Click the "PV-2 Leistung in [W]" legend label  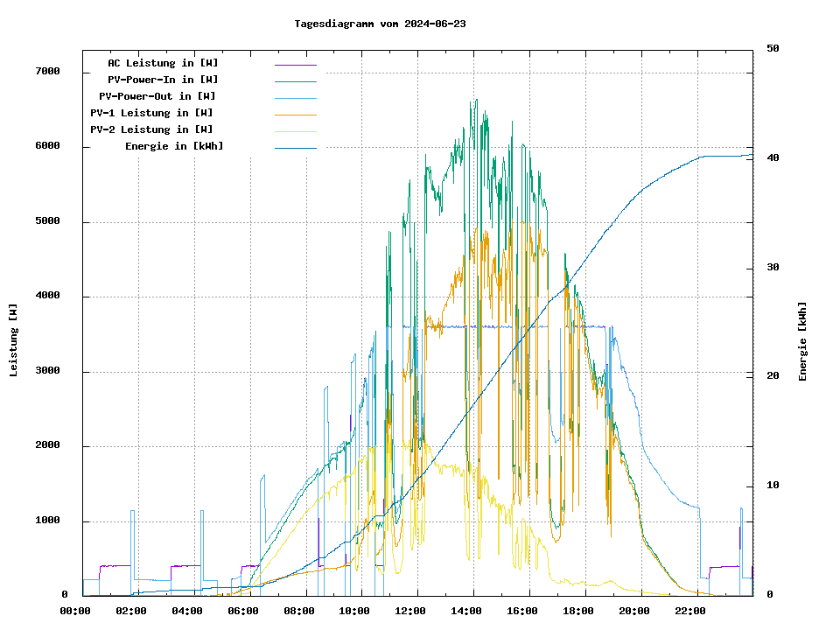point(151,129)
